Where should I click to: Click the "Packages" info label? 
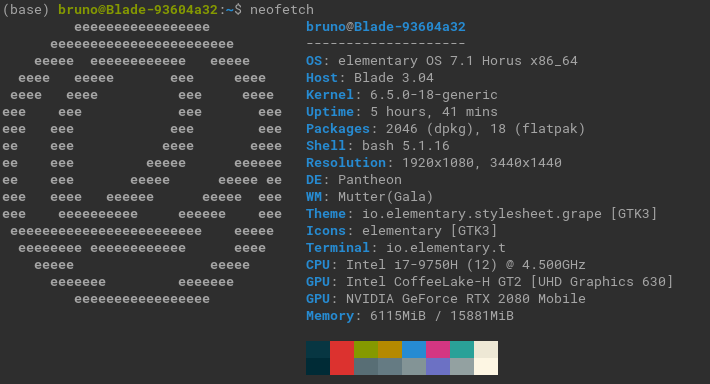(338, 129)
